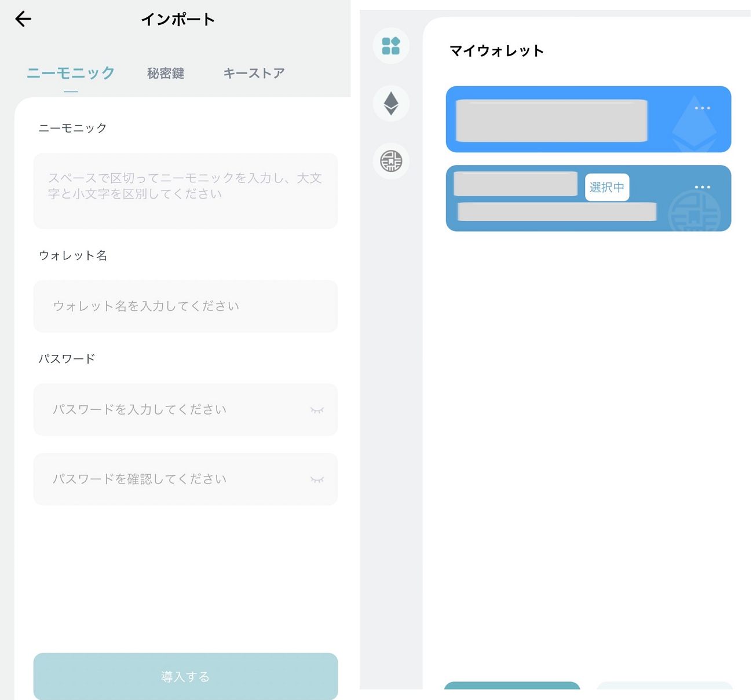Focus the パスワードを入力してください field
The image size is (753, 700).
185,409
